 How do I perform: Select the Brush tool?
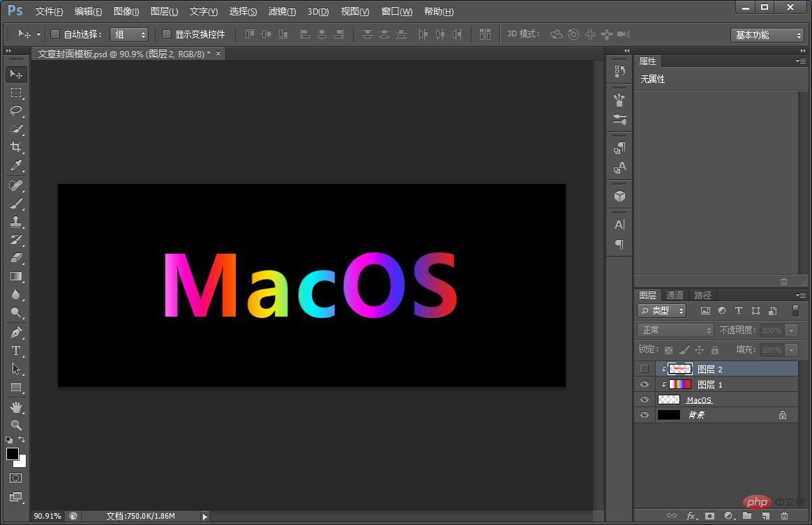(x=16, y=204)
